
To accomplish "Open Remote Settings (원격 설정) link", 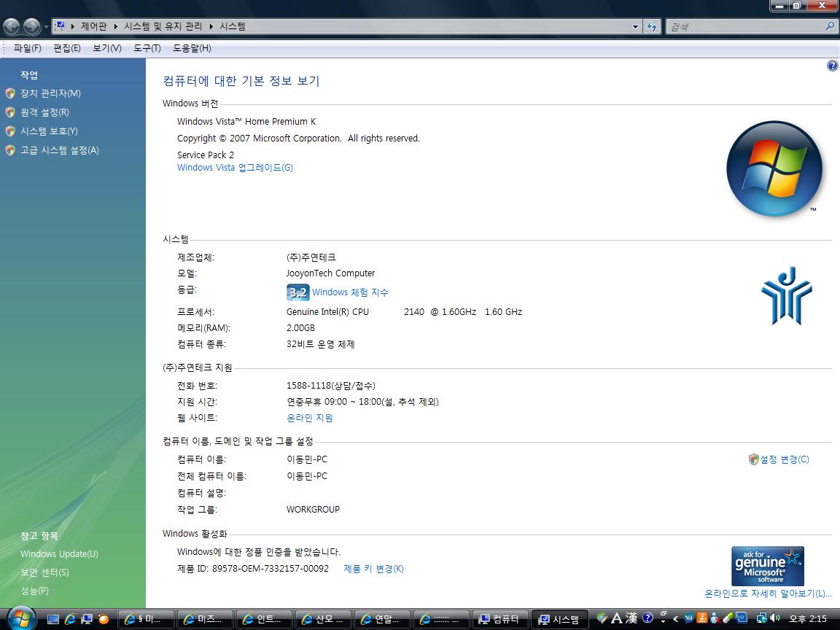I will tap(44, 112).
